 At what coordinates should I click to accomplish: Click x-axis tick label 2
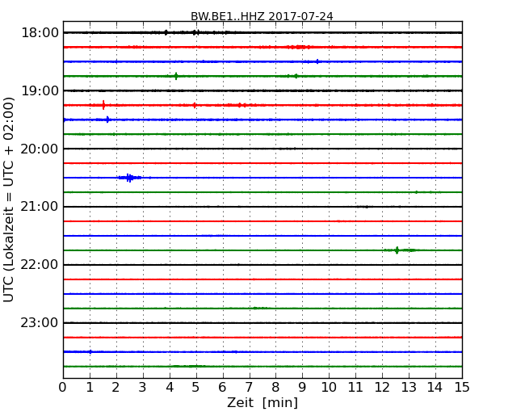coord(115,388)
